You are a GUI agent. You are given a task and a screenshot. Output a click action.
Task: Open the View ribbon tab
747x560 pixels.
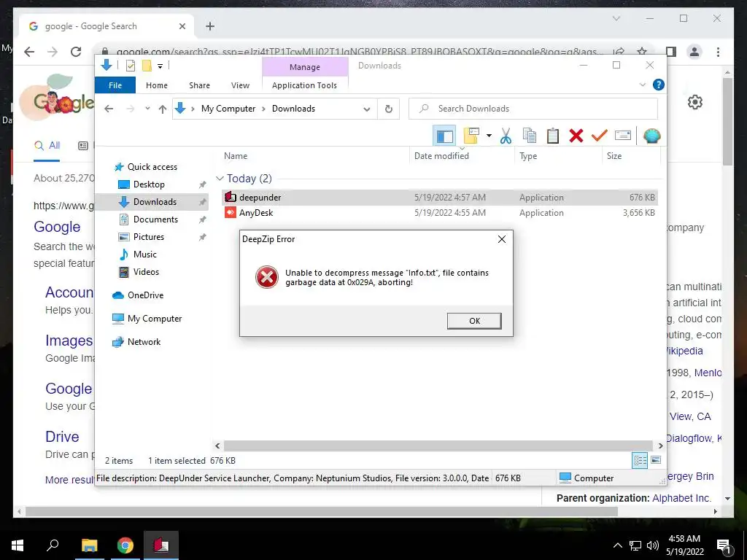(x=240, y=85)
